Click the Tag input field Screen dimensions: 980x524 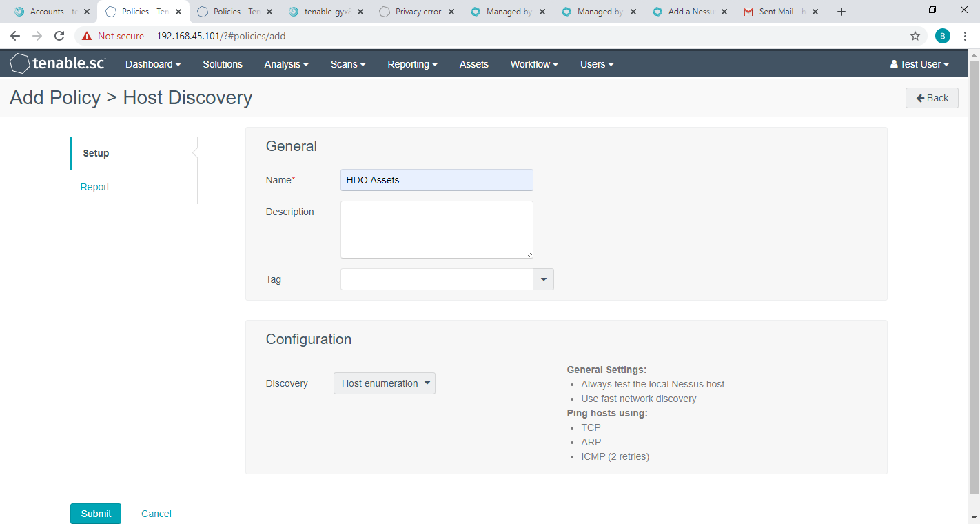pos(437,279)
